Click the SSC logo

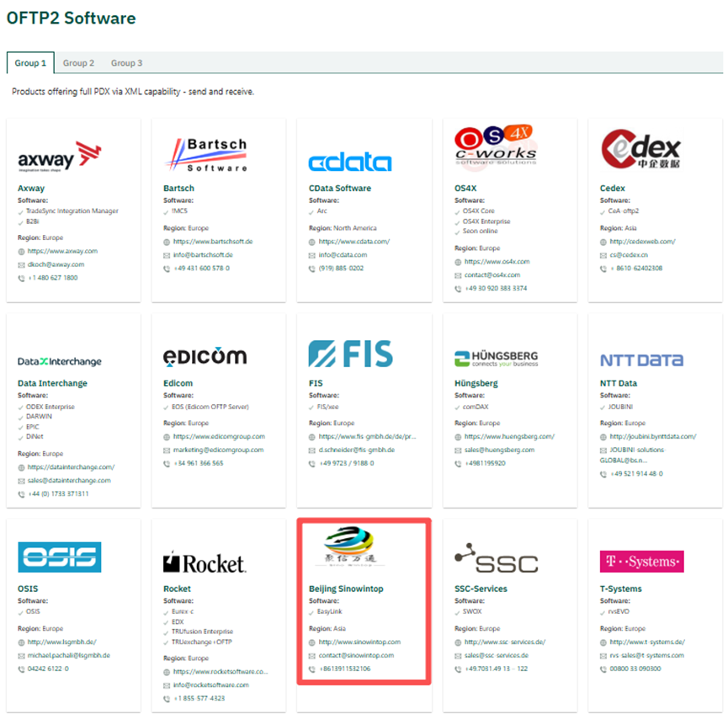497,558
